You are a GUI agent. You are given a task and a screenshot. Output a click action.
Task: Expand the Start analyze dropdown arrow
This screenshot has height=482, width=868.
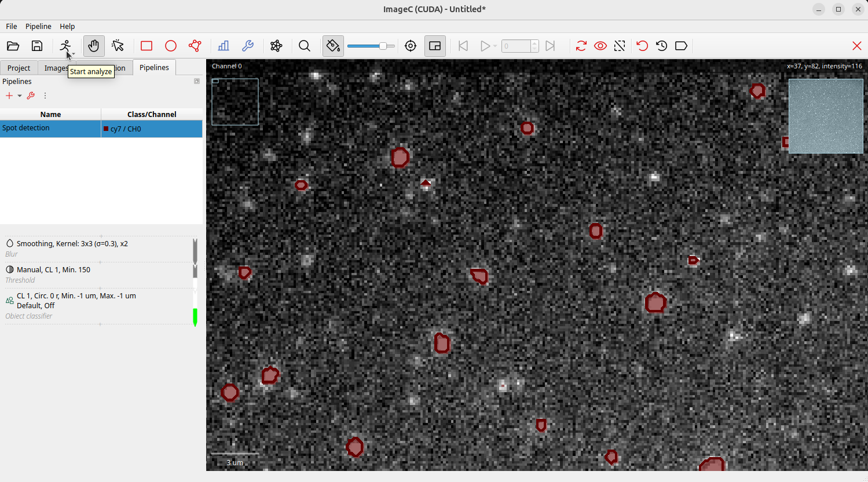[x=74, y=53]
